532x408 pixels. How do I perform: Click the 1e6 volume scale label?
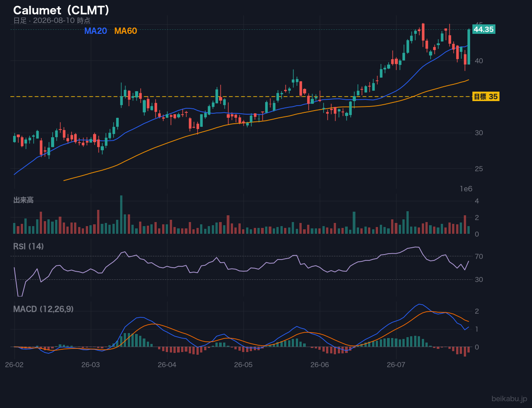466,189
